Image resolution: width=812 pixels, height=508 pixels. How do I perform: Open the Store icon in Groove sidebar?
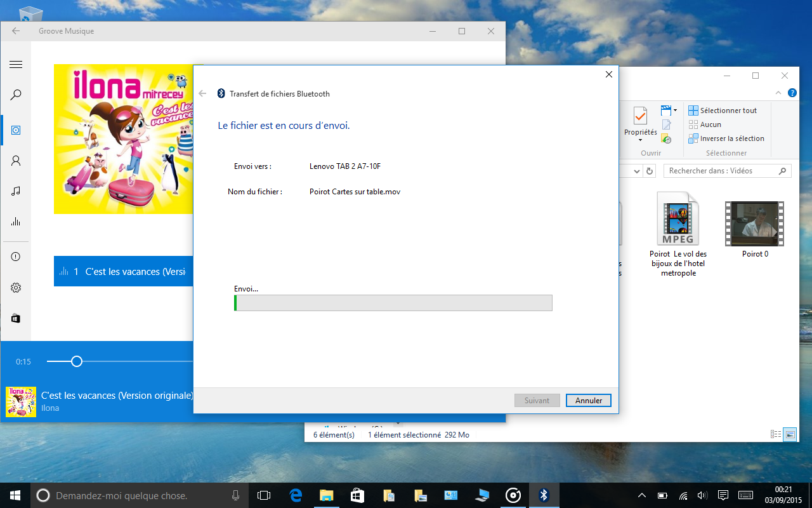16,318
